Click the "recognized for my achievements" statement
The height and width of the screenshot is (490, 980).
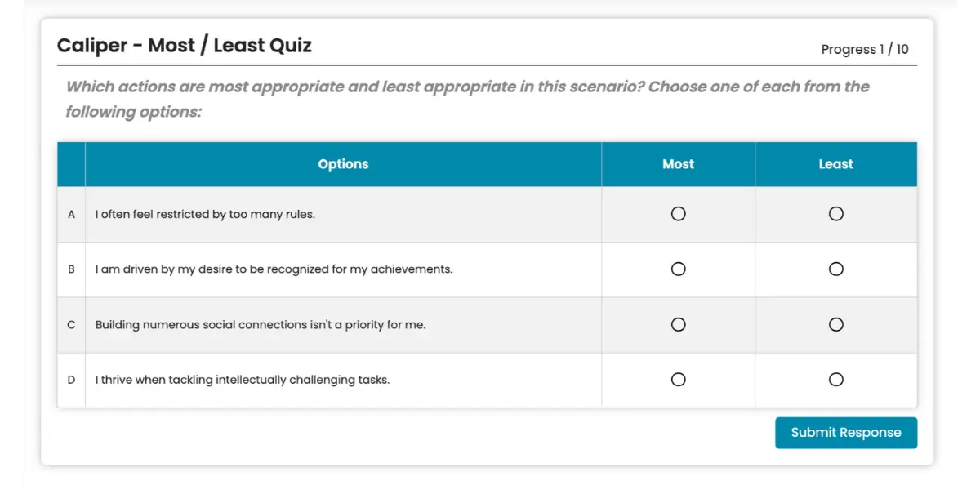[x=274, y=269]
